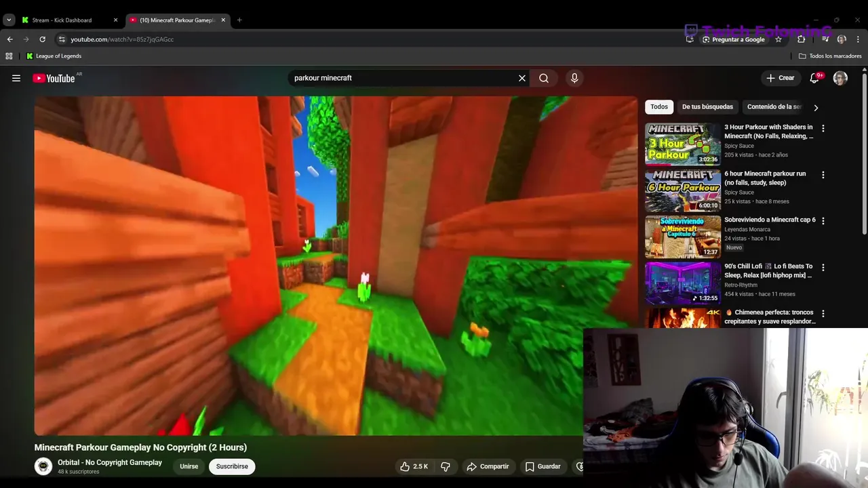
Task: Install app icon in address bar
Action: point(690,39)
